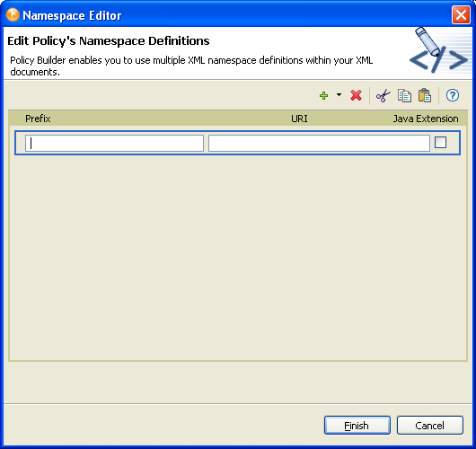Close the Namespace Editor window
The image size is (476, 449).
pos(461,15)
